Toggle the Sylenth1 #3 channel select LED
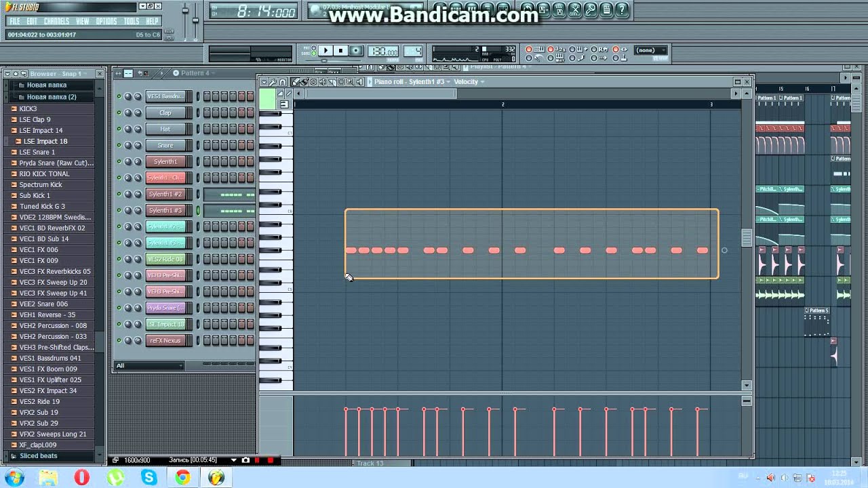 pos(198,211)
